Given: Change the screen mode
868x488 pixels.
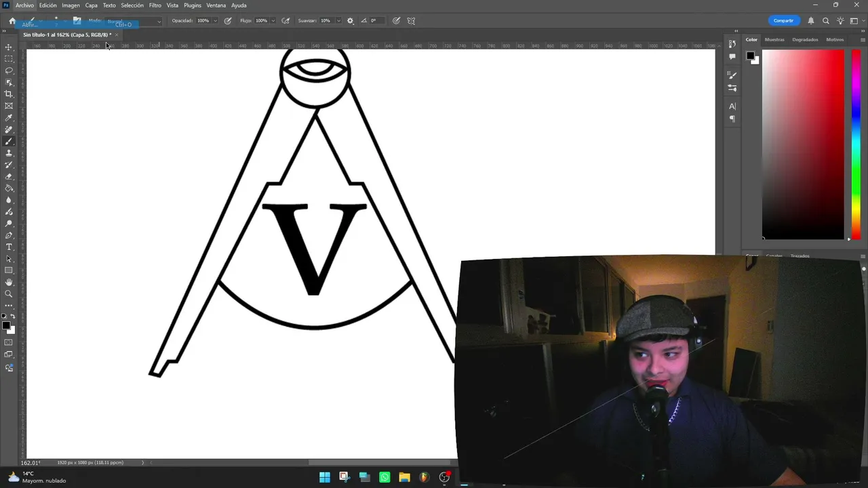Looking at the screenshot, I should point(9,354).
